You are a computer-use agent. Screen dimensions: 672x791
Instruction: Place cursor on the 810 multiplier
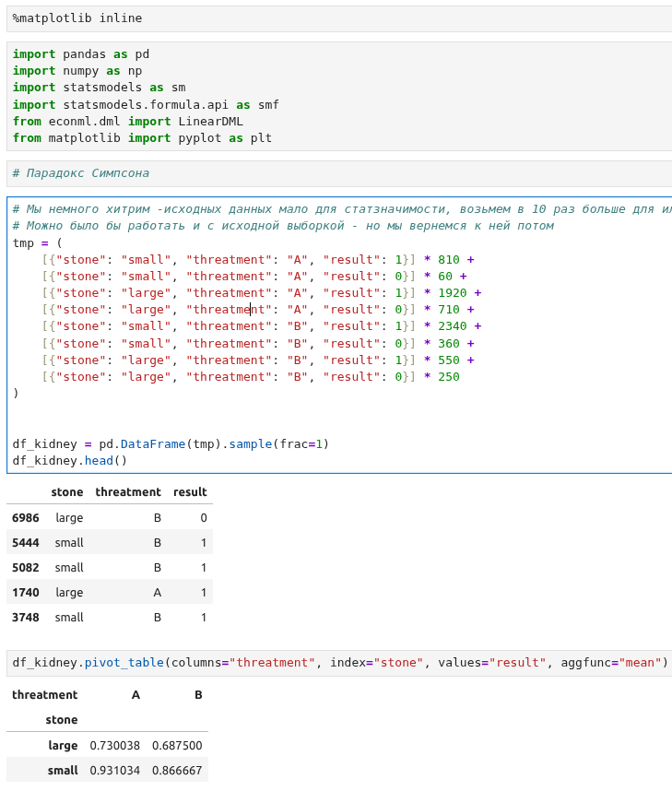(448, 260)
